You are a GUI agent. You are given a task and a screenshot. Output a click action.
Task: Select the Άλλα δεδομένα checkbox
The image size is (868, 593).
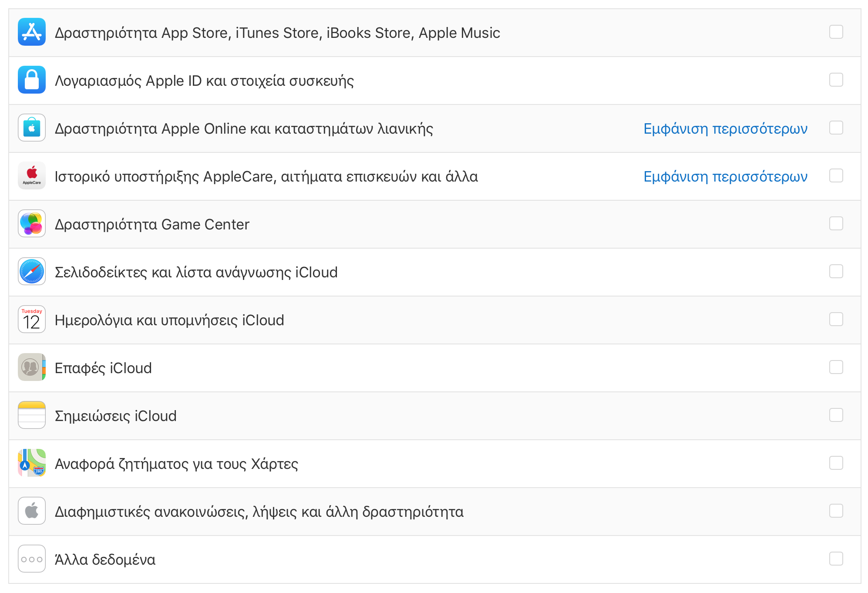point(836,559)
